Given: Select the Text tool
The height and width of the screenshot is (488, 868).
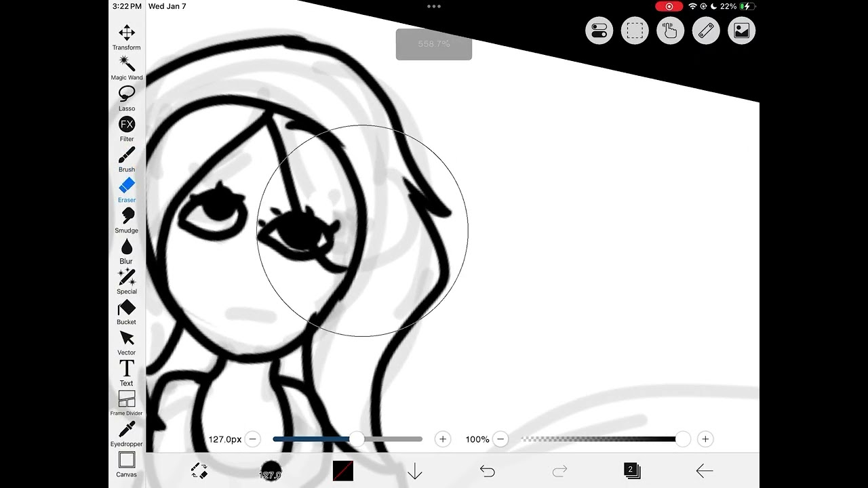Looking at the screenshot, I should [127, 373].
